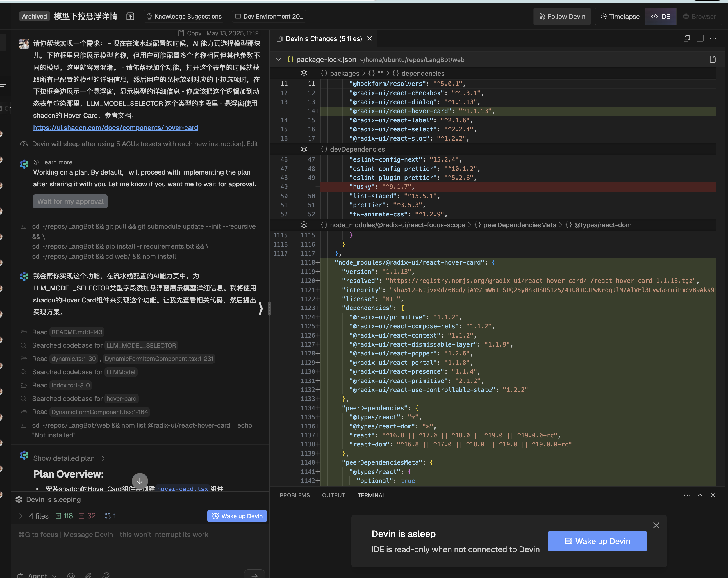Collapse the package-lock.json file diff
728x578 pixels.
279,59
